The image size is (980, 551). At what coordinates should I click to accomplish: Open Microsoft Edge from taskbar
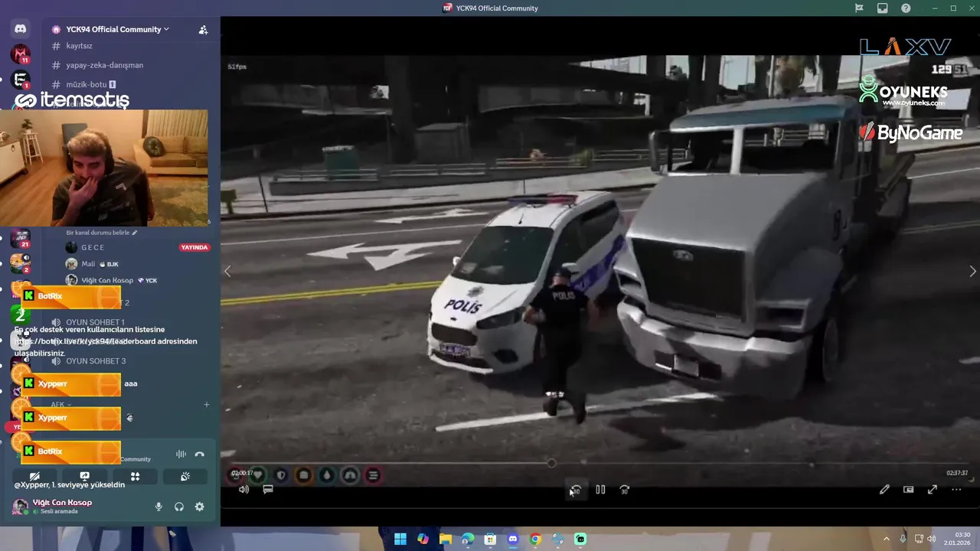coord(468,539)
